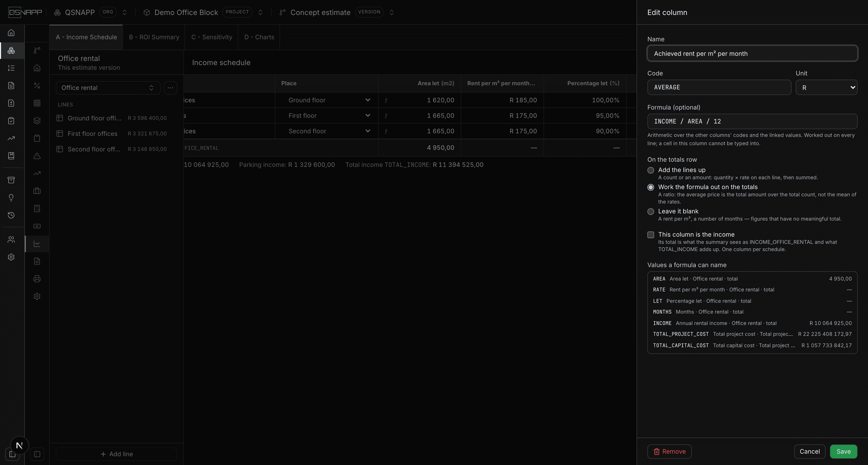Viewport: 868px width, 465px height.
Task: Click the Code field showing AVERAGE
Action: (x=719, y=87)
